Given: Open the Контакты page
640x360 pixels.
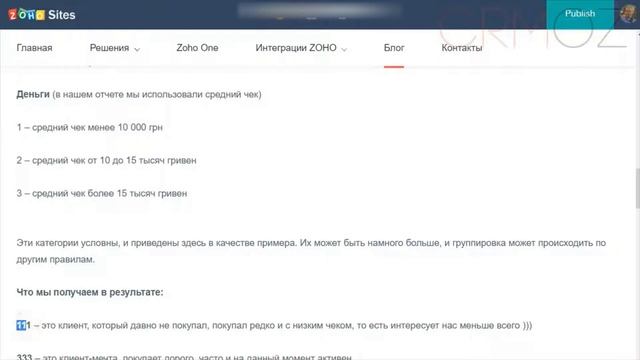Looking at the screenshot, I should [x=462, y=48].
